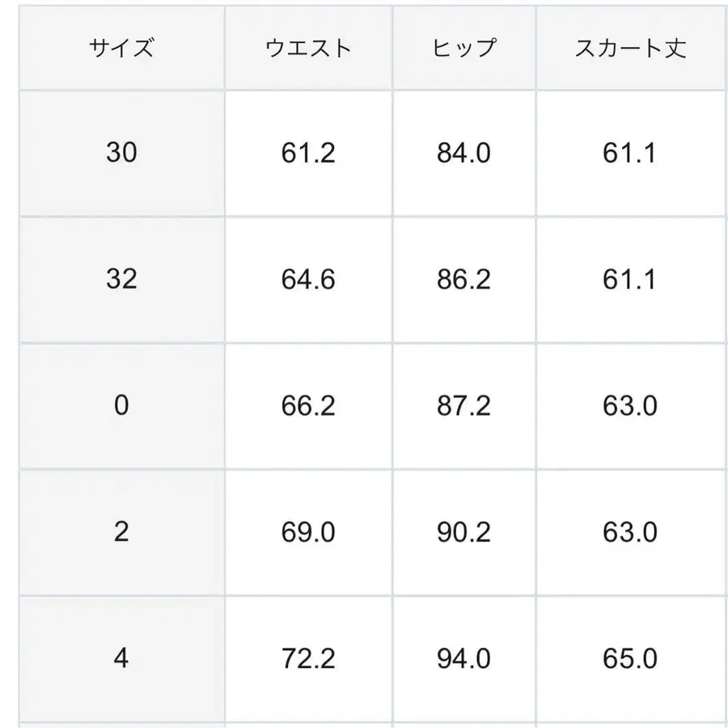This screenshot has width=728, height=728.
Task: Select the ヒップ header cell
Action: click(x=463, y=47)
